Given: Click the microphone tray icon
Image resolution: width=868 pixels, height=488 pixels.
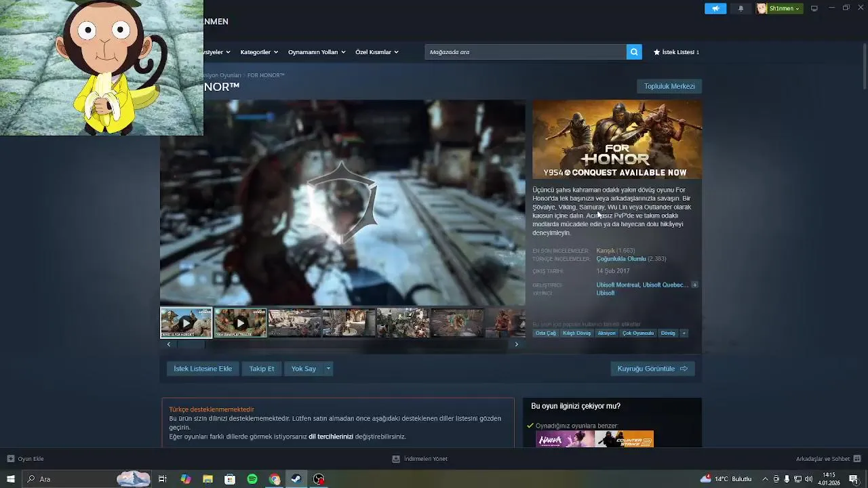Looking at the screenshot, I should (787, 479).
